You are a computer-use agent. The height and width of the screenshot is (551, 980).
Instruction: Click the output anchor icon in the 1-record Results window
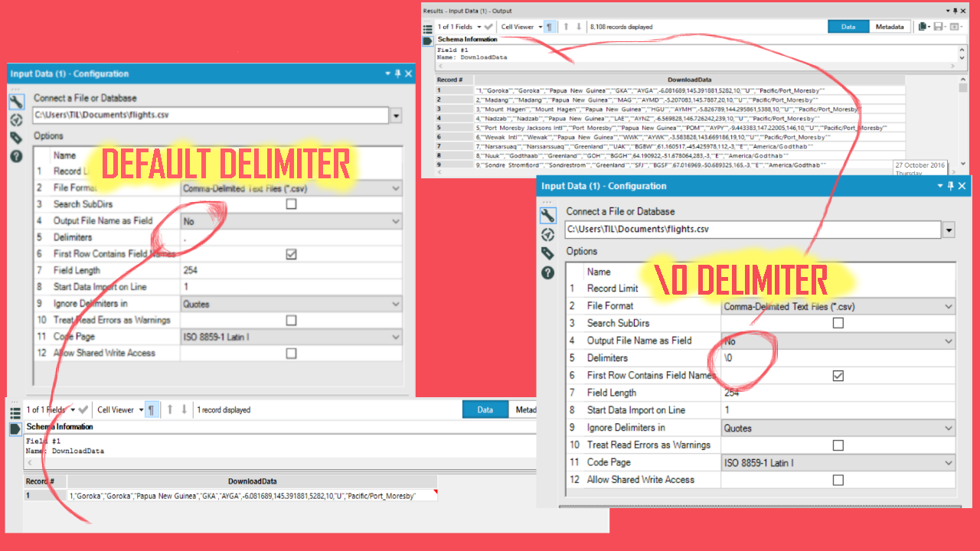click(x=15, y=429)
